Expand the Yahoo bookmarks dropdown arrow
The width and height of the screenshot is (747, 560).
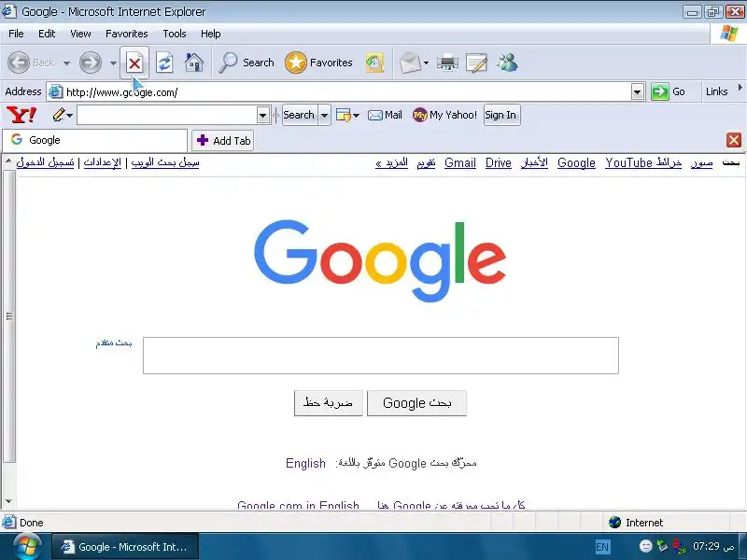356,115
